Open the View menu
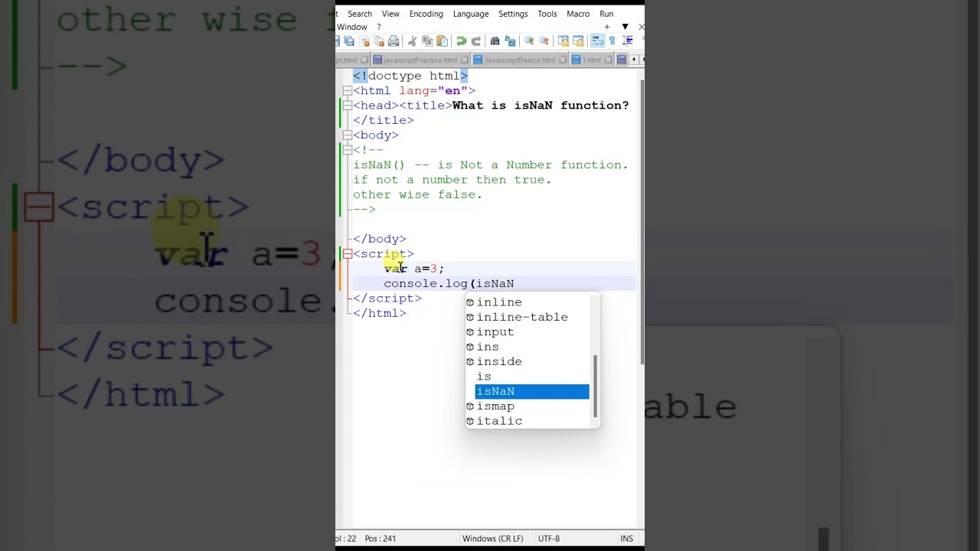Viewport: 980px width, 551px height. coord(390,14)
